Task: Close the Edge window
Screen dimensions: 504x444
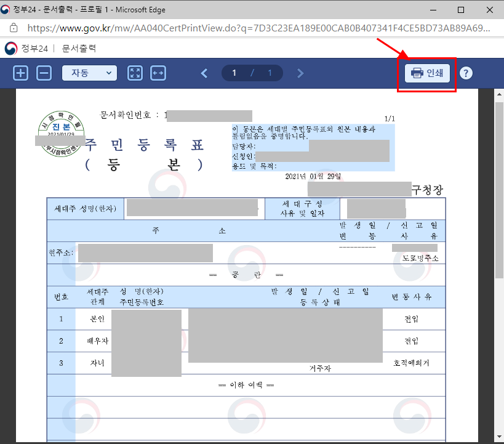Action: pyautogui.click(x=489, y=10)
